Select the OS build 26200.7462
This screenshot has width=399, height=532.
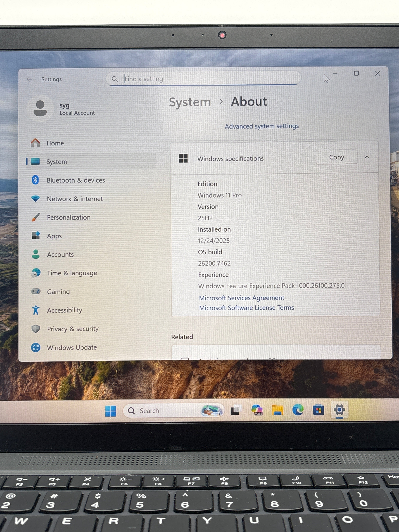(214, 263)
